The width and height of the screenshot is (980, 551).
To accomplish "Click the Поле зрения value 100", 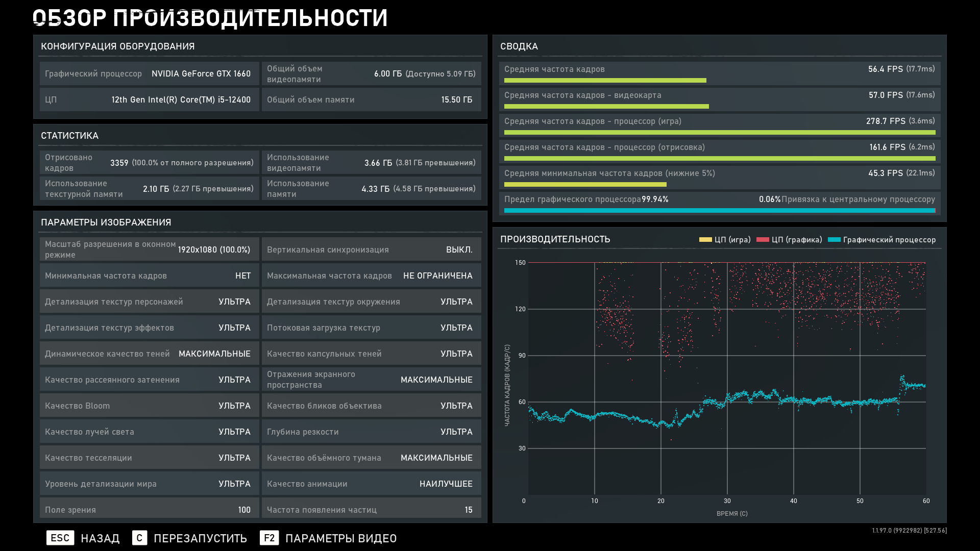I will coord(244,510).
